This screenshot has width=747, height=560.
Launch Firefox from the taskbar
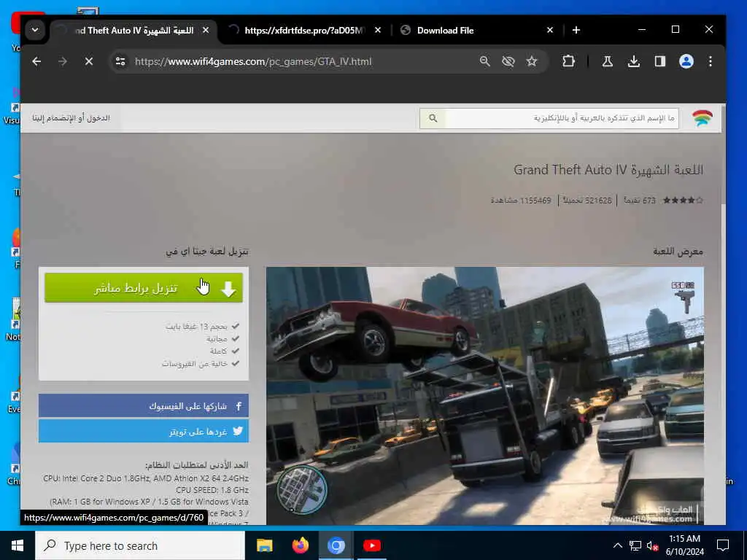(x=300, y=545)
